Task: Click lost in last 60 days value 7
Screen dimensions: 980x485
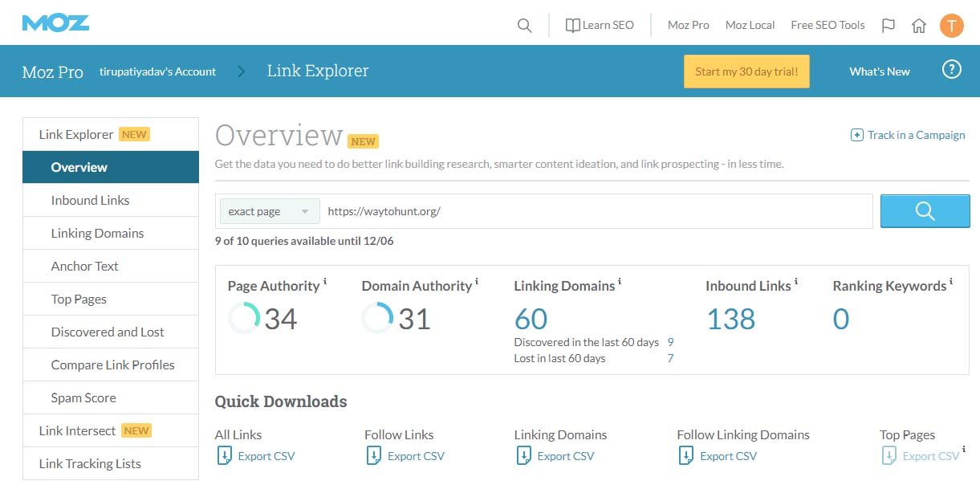Action: (x=670, y=358)
